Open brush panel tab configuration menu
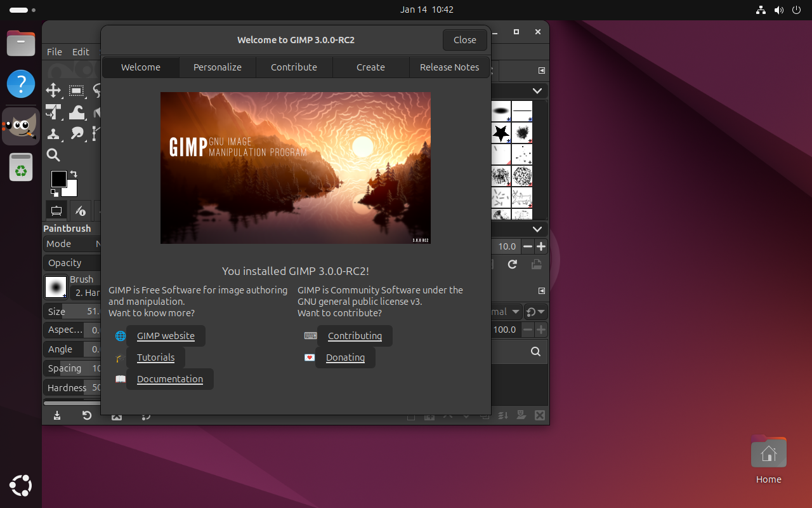This screenshot has height=508, width=812. [542, 70]
